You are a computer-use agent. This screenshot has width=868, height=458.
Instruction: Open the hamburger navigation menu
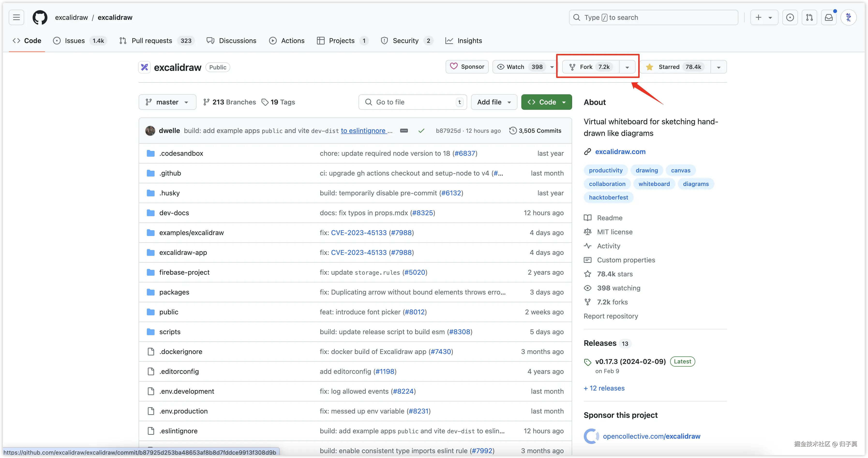16,17
